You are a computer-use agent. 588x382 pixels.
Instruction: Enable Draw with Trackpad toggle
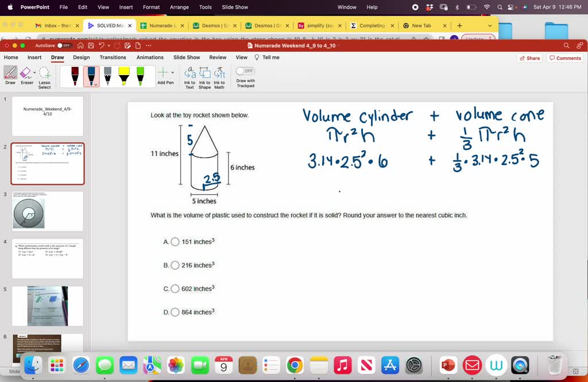pos(245,71)
